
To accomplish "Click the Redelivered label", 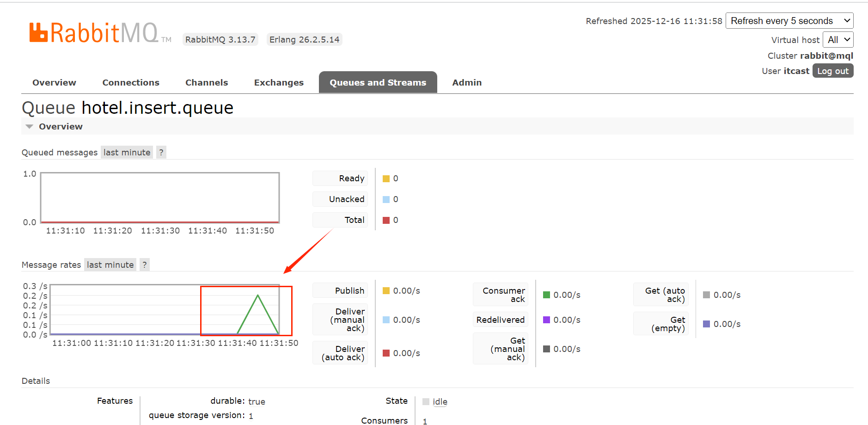I will point(501,320).
